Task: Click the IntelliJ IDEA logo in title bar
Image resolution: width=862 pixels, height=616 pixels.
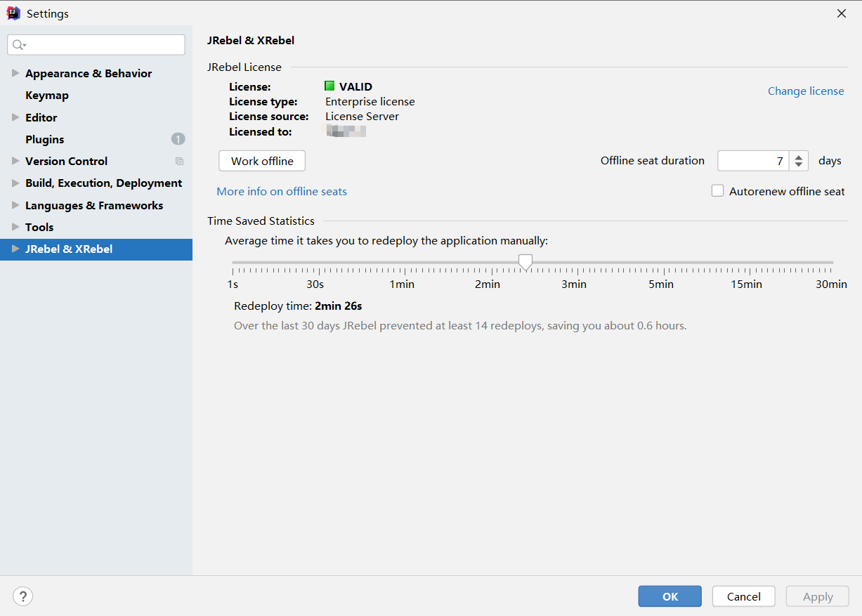Action: click(x=13, y=13)
